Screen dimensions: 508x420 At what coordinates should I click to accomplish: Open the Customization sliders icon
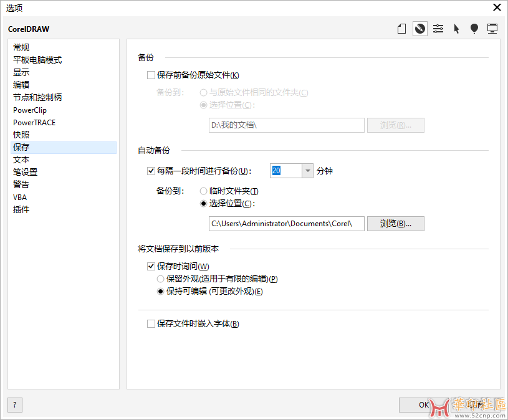point(438,29)
